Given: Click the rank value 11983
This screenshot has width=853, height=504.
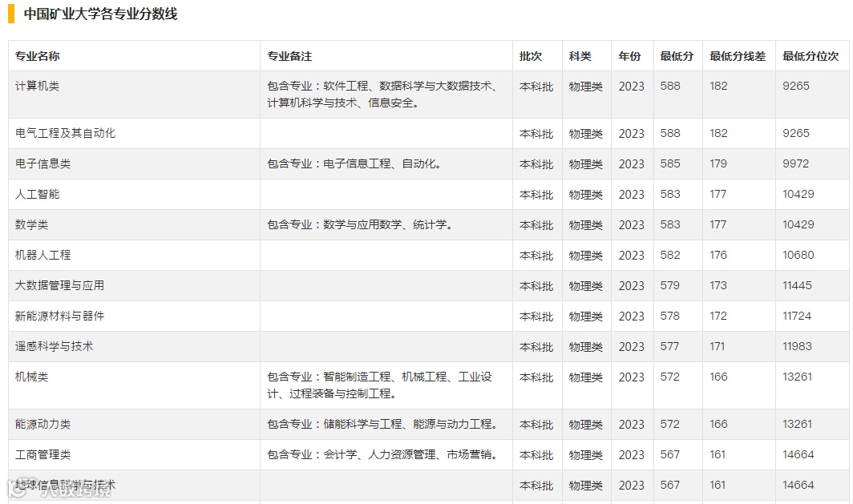Looking at the screenshot, I should coord(798,346).
